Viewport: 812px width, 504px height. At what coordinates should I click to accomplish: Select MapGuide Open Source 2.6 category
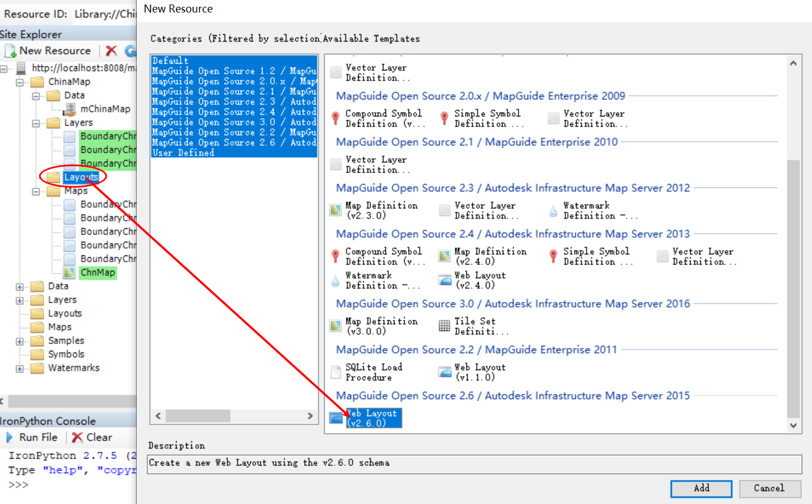coord(234,142)
